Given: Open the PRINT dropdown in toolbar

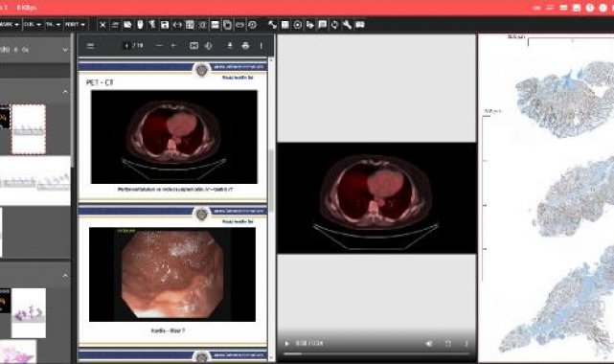Looking at the screenshot, I should (x=75, y=24).
